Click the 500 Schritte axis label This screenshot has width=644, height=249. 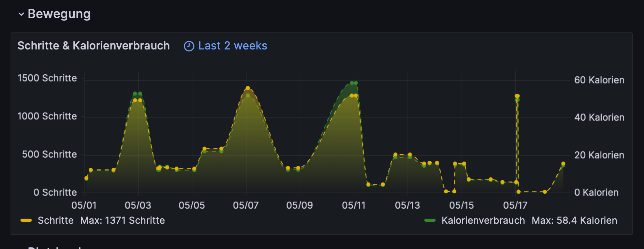[49, 155]
